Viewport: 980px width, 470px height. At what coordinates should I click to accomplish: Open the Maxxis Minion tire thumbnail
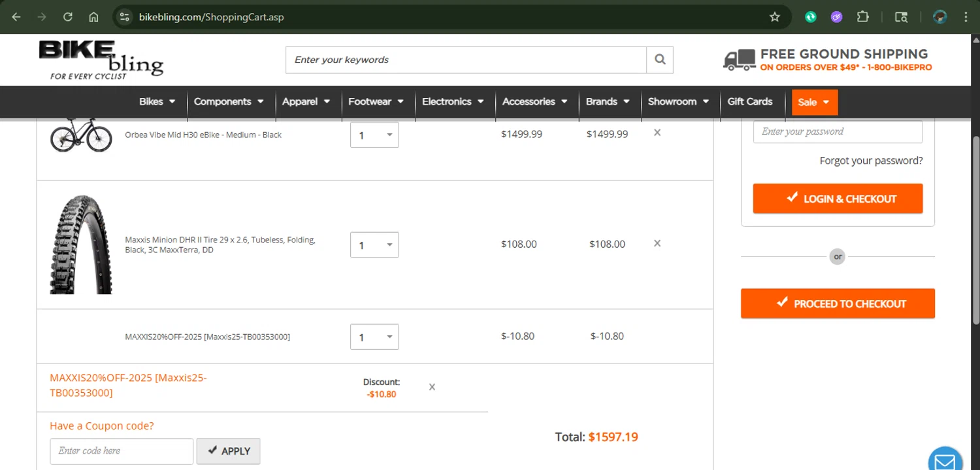pyautogui.click(x=81, y=244)
